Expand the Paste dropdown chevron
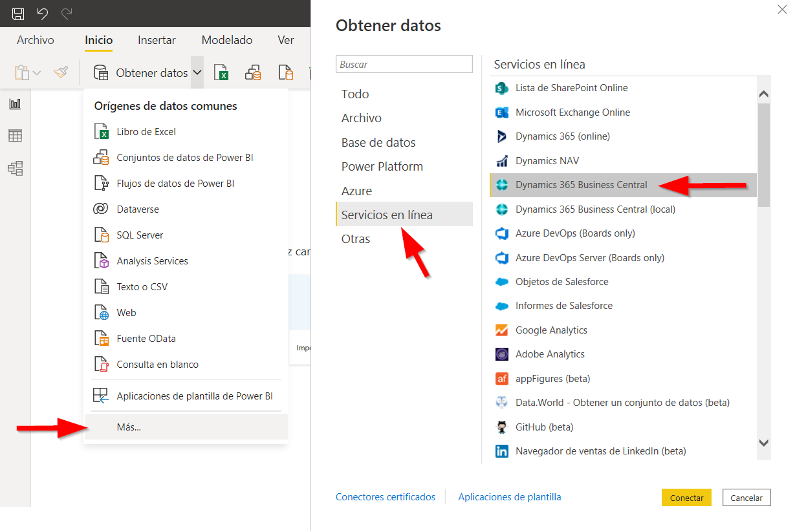 [x=37, y=73]
